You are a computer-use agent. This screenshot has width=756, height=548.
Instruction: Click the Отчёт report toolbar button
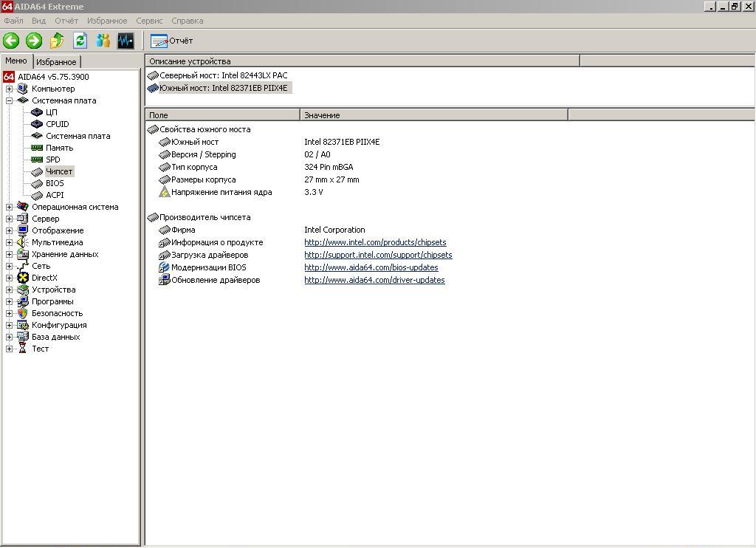click(171, 41)
